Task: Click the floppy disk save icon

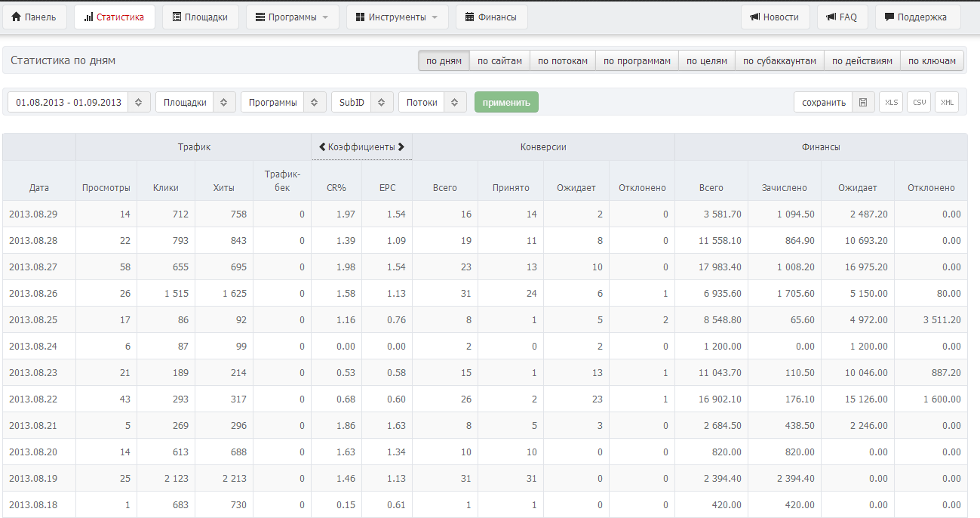Action: pos(863,102)
